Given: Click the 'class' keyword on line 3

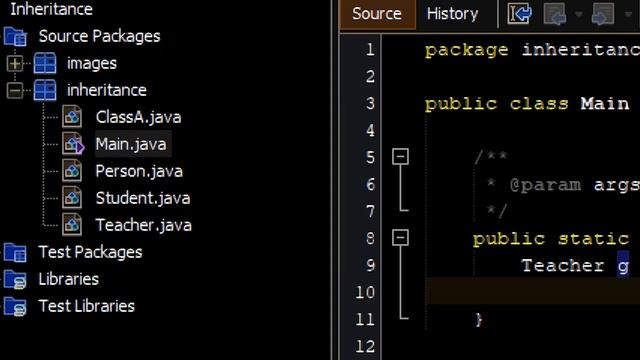Looking at the screenshot, I should click(539, 104).
